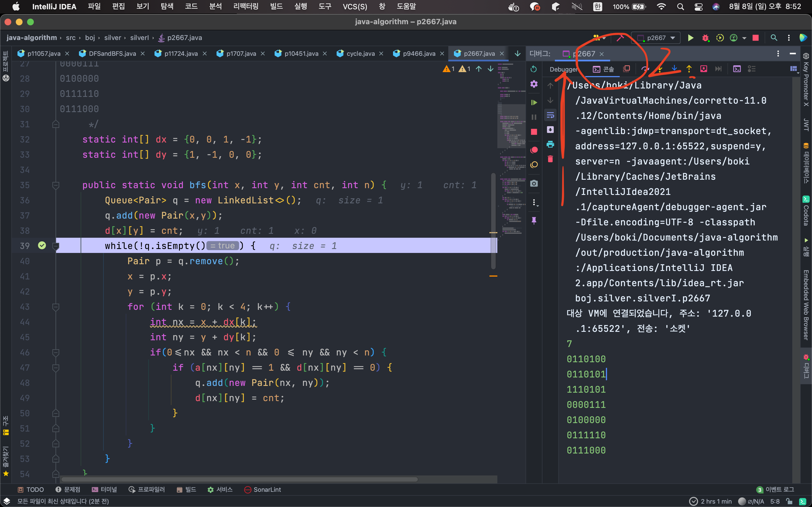
Task: Click the green Run button in the toolbar
Action: [690, 38]
